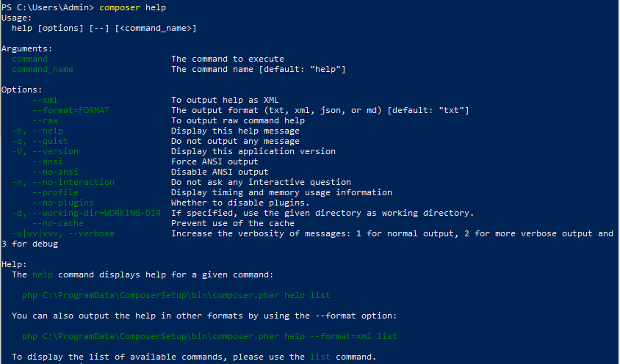This screenshot has width=620, height=364.
Task: Click the '-v|vv|vvv, --verbose' option
Action: pyautogui.click(x=63, y=233)
